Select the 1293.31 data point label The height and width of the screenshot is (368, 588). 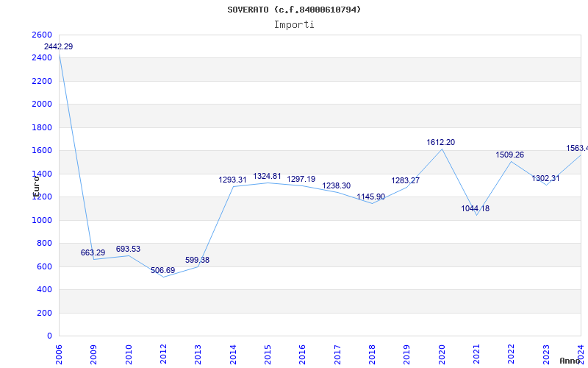coord(232,180)
